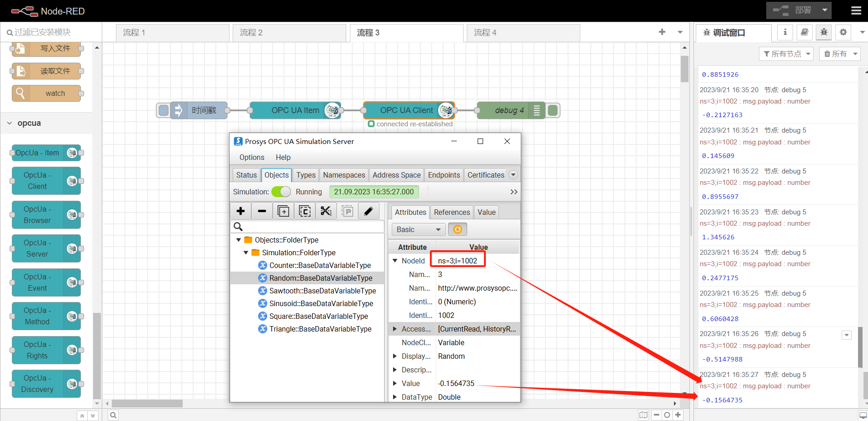Collapse the Objects::FolderType tree node
Image resolution: width=868 pixels, height=421 pixels.
tap(239, 240)
